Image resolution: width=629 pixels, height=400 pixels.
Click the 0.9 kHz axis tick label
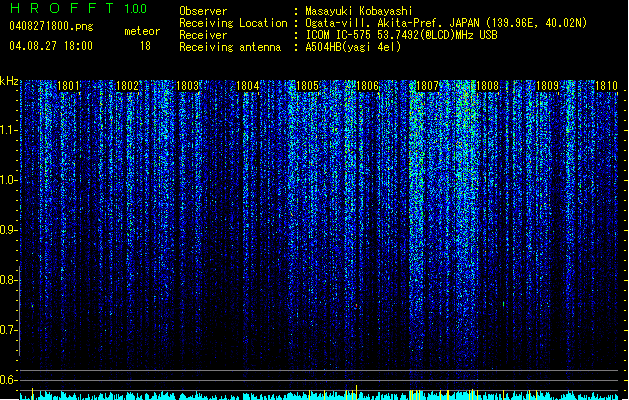(x=8, y=230)
